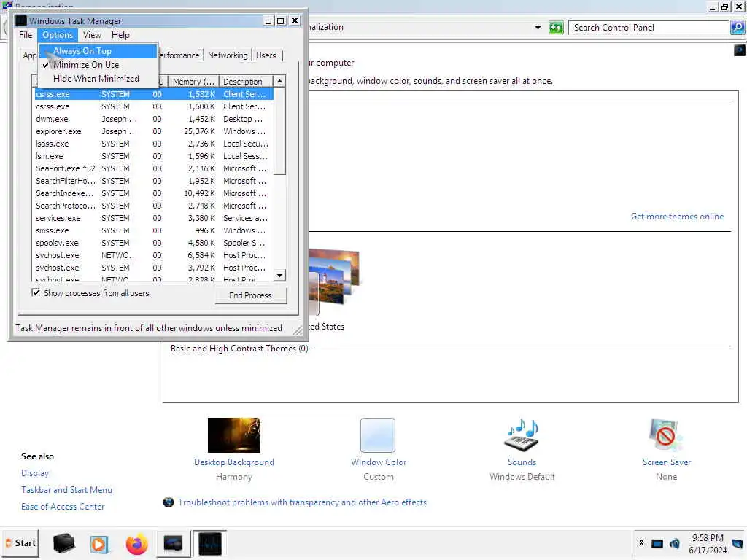Image resolution: width=747 pixels, height=560 pixels.
Task: Select the SeaPort.exe *32 process row
Action: point(153,168)
